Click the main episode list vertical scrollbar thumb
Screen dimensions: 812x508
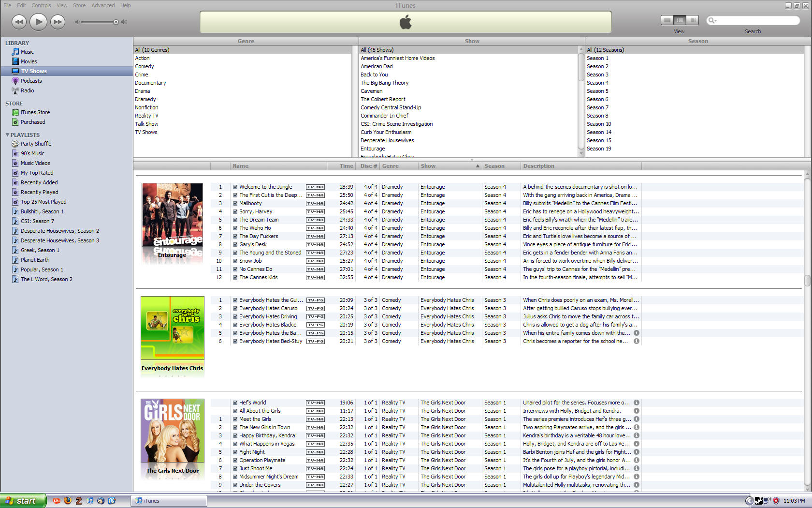point(807,281)
